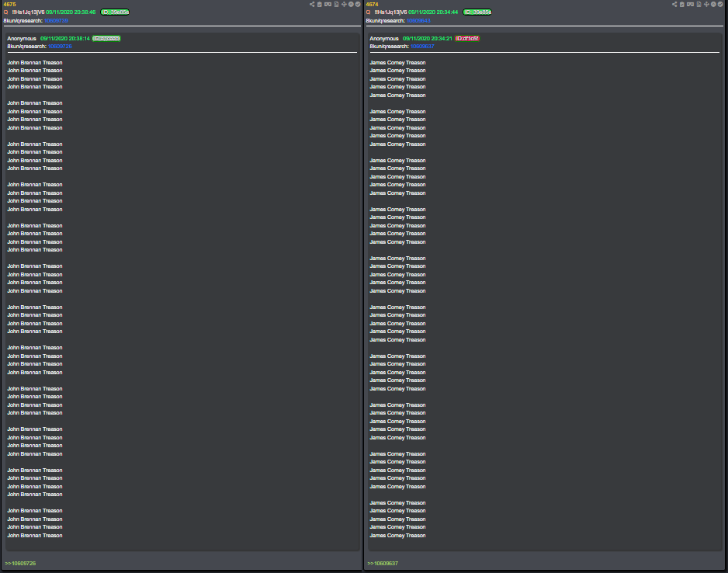Open quoted post link 10609726 in header
This screenshot has height=573, width=728.
[60, 47]
